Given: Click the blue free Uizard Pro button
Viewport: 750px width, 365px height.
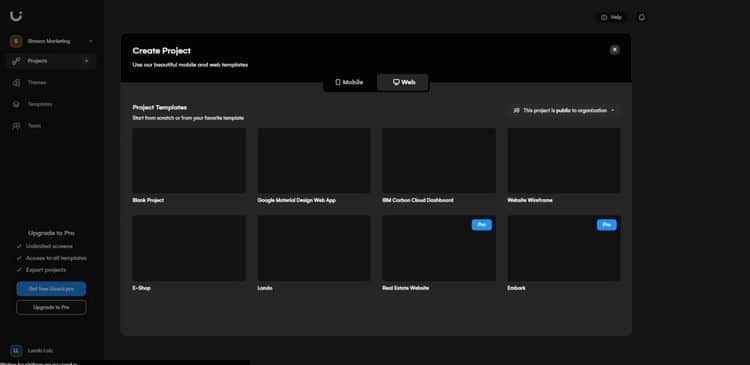Looking at the screenshot, I should 51,289.
